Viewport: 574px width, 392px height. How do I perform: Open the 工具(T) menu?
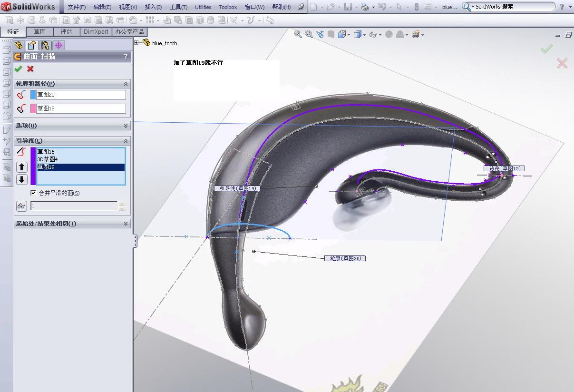pyautogui.click(x=178, y=7)
